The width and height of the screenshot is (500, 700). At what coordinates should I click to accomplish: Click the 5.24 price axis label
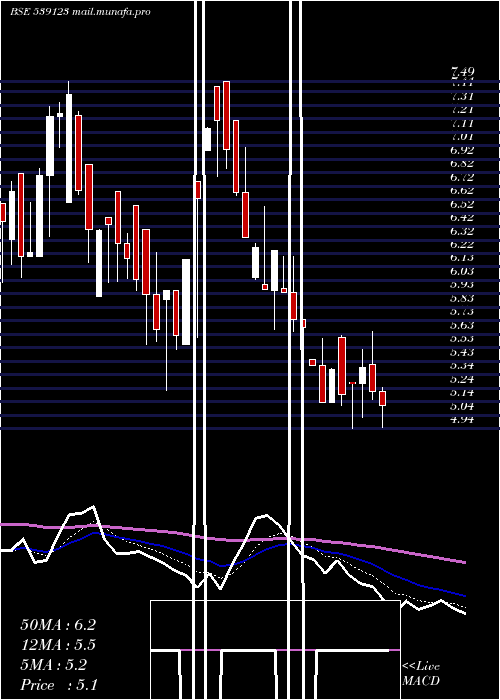[x=462, y=379]
